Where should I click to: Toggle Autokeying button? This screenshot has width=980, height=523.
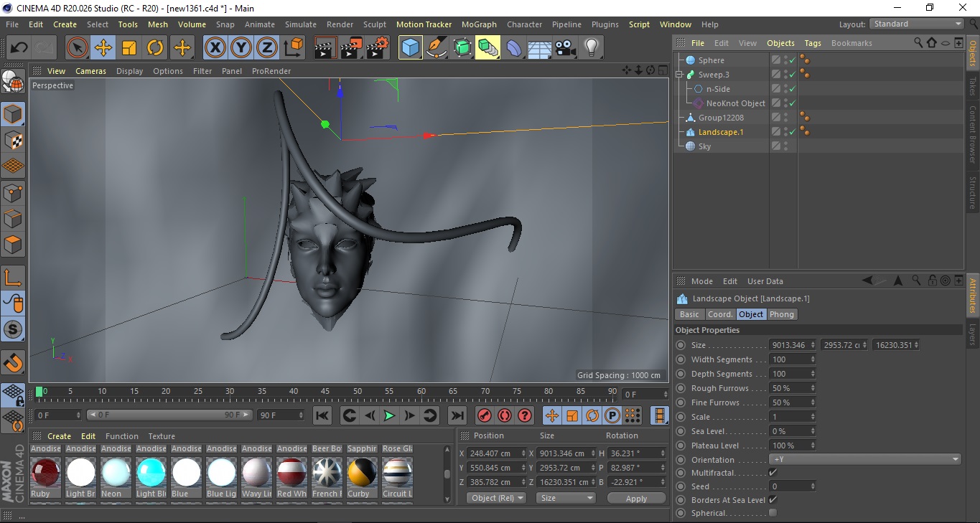coord(505,415)
